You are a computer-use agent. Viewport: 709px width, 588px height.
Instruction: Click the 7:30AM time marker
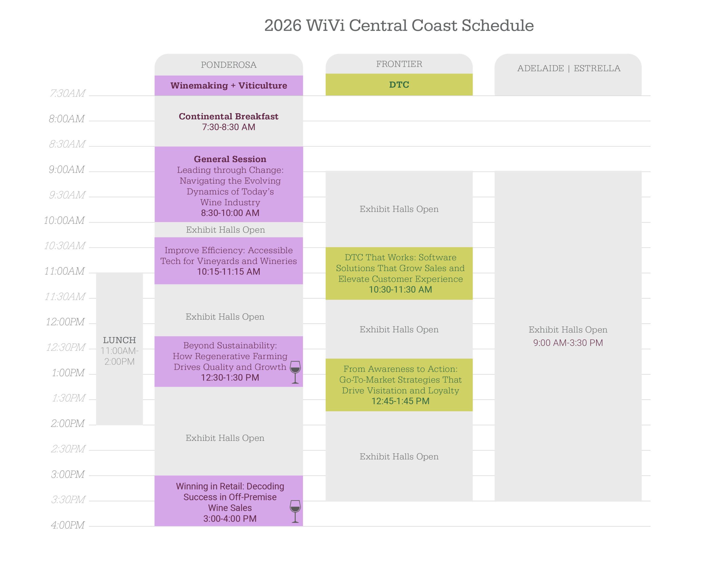(x=68, y=93)
